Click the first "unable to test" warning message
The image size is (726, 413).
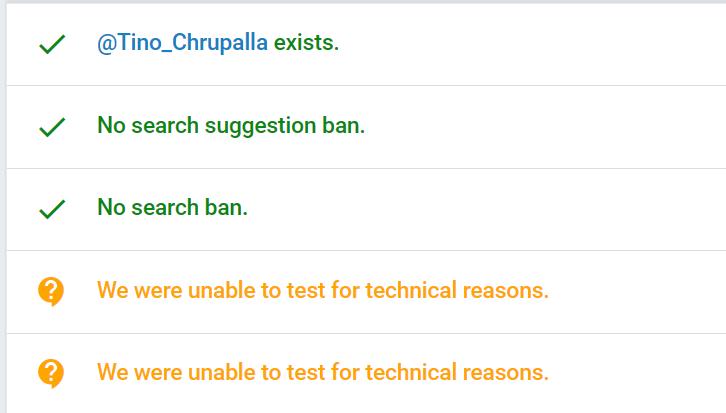(323, 291)
